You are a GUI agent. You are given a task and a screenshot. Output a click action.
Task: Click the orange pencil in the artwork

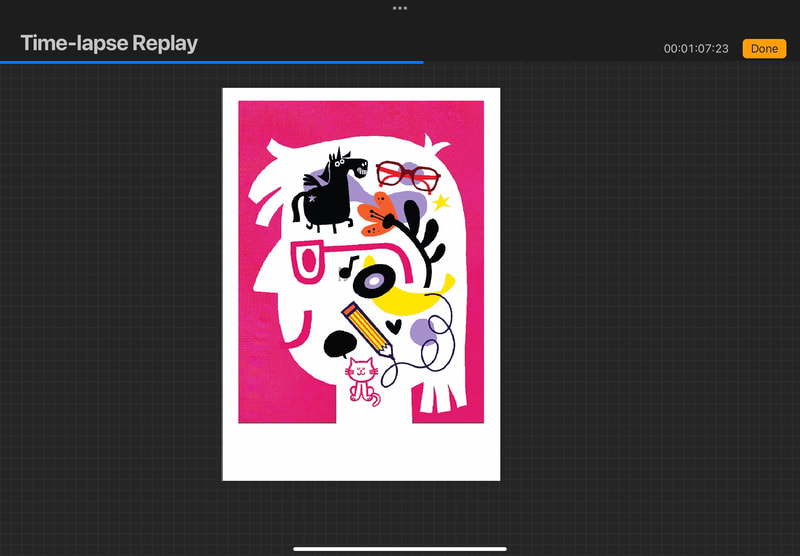(x=367, y=328)
